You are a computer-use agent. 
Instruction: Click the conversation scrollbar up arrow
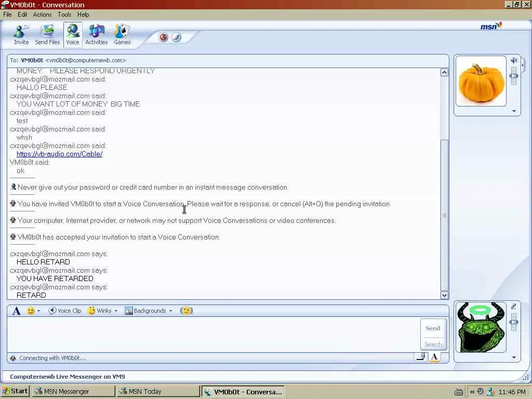click(444, 72)
